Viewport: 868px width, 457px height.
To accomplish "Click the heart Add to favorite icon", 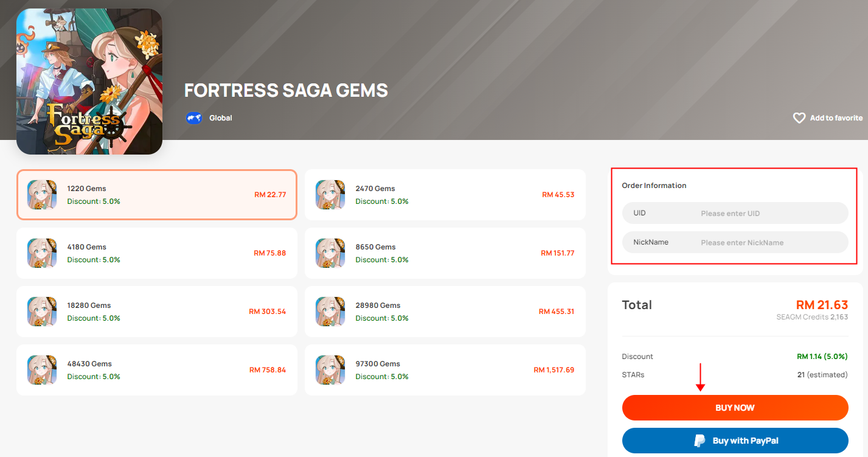I will [x=799, y=118].
